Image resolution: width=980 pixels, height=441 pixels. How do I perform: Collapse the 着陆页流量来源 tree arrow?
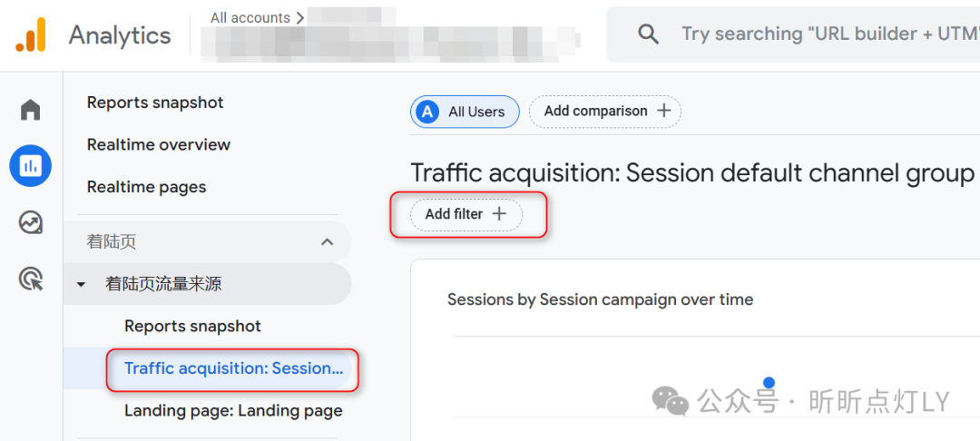81,285
